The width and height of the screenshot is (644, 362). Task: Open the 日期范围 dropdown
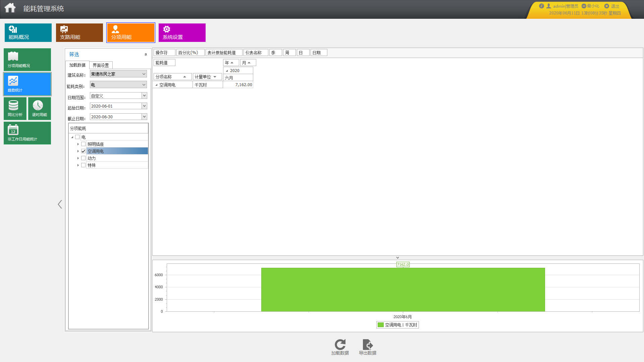tap(144, 96)
